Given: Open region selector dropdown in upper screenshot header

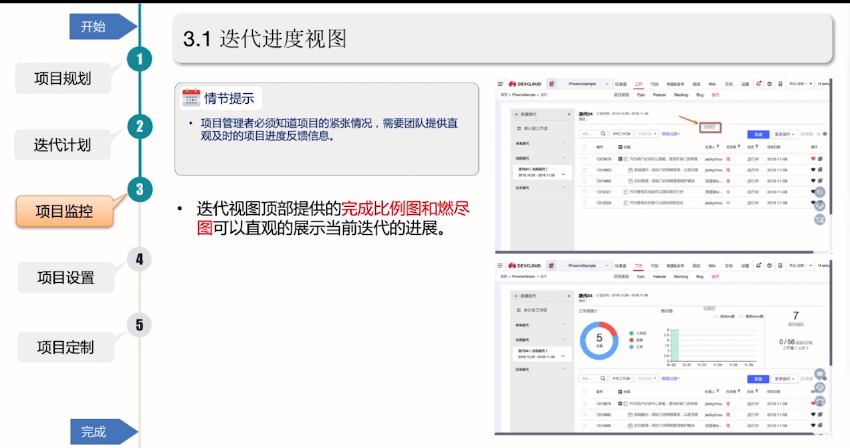Looking at the screenshot, I should point(800,84).
